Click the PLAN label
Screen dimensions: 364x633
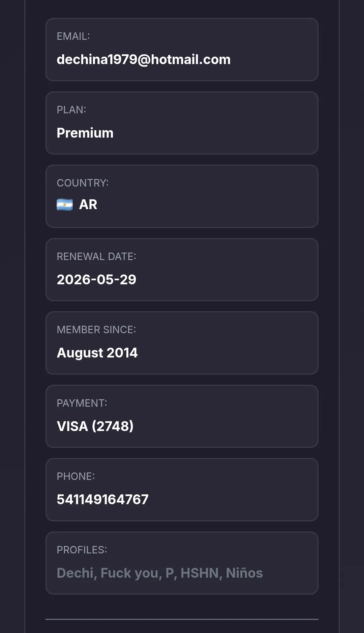[x=71, y=110]
